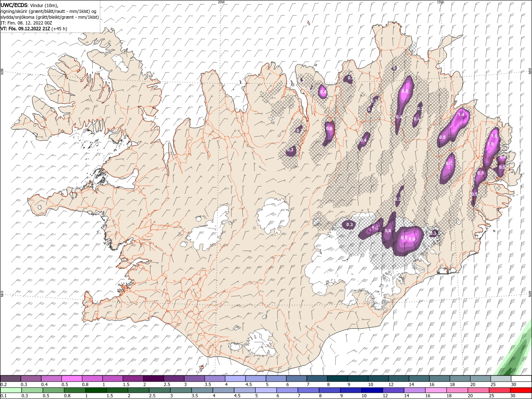Click the 'UWC/ECDS: Vindur (10m)' title text
Viewport: 532px width, 399px height.
click(29, 5)
